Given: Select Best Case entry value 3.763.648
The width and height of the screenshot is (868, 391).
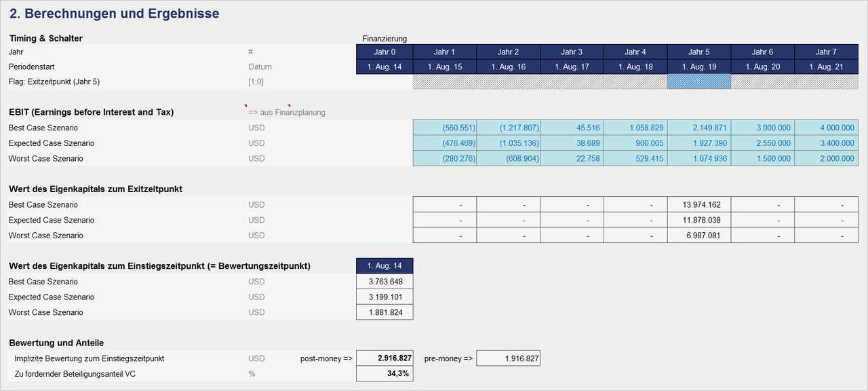Looking at the screenshot, I should tap(384, 282).
